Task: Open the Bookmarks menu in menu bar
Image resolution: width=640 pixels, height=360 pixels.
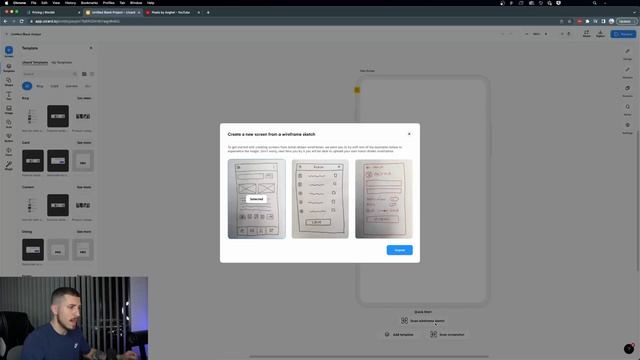Action: [89, 3]
